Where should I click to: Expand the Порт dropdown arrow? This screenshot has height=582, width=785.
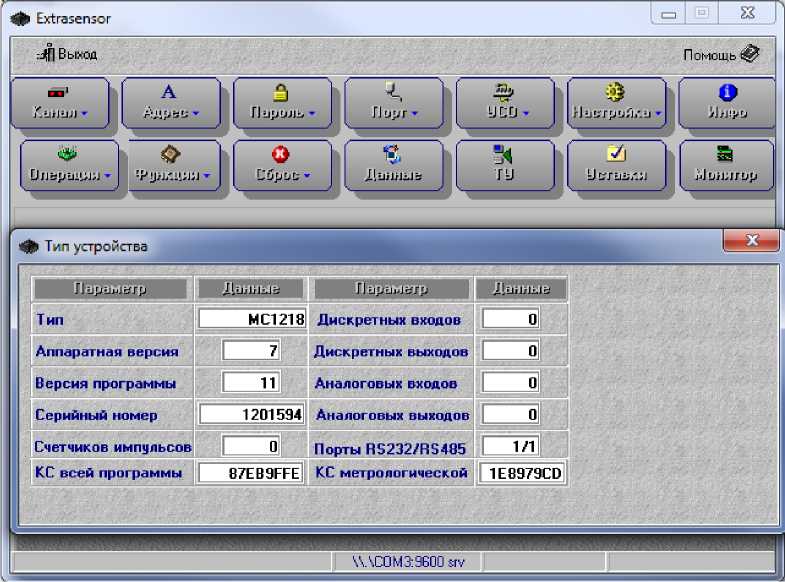(414, 114)
